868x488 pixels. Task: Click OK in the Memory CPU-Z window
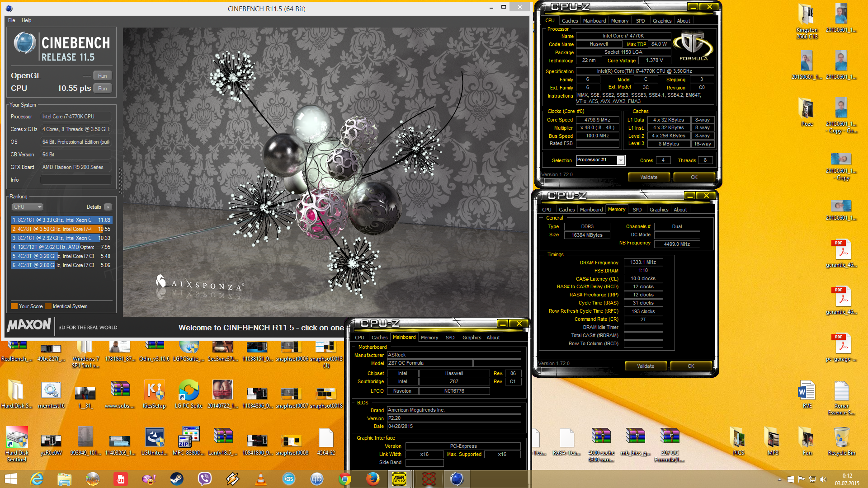click(691, 366)
